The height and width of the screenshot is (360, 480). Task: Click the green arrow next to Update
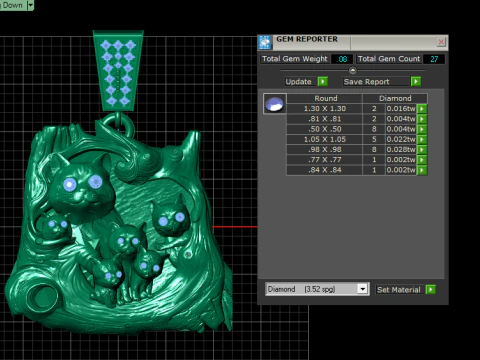coord(323,82)
